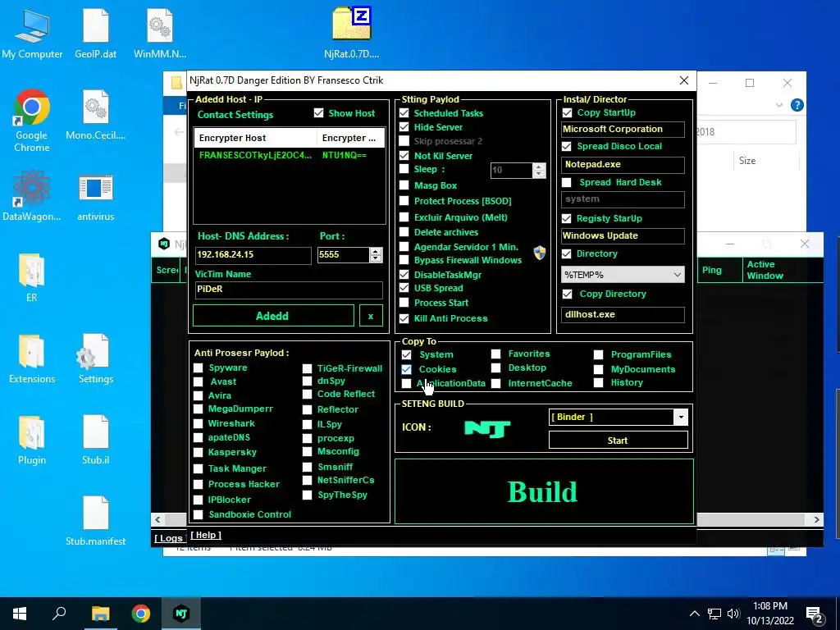Select GeoIP.dat file on desktop
This screenshot has width=840, height=630.
click(96, 34)
